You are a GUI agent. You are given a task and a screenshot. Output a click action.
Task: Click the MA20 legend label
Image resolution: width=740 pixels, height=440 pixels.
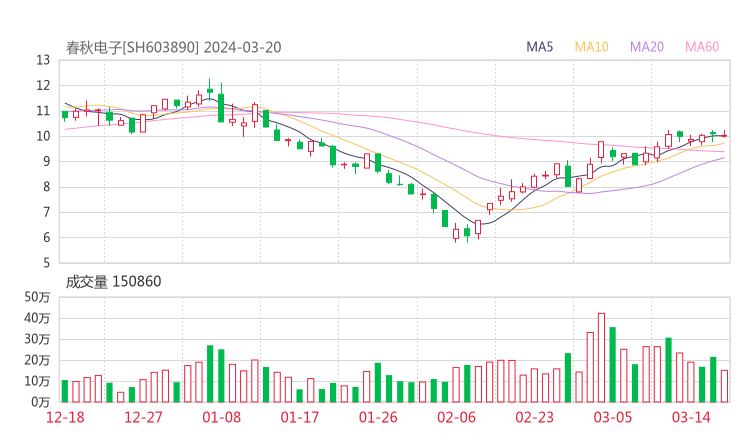click(647, 47)
